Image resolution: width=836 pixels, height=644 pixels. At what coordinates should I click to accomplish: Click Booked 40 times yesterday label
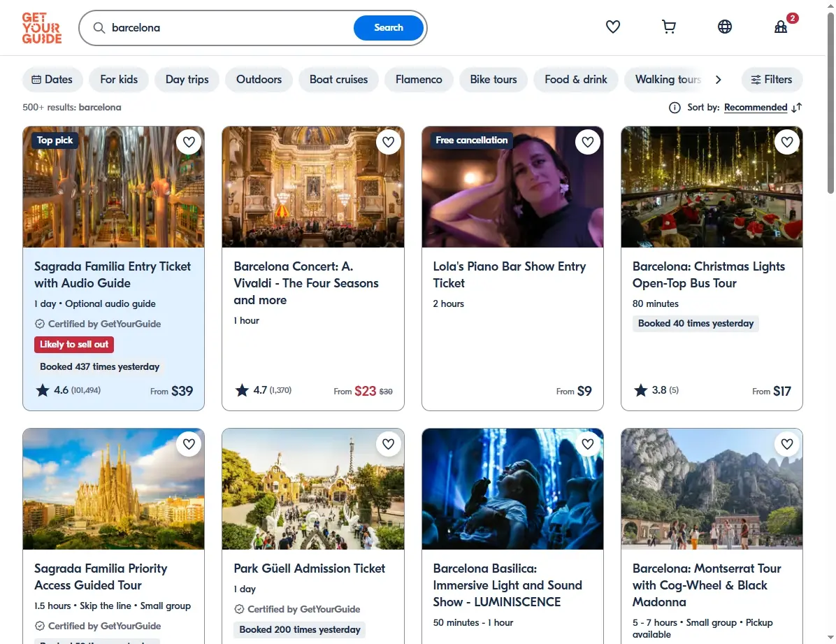click(696, 323)
